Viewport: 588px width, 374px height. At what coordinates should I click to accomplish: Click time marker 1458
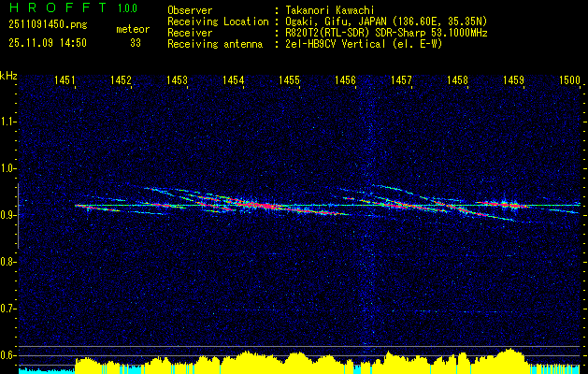pyautogui.click(x=457, y=79)
